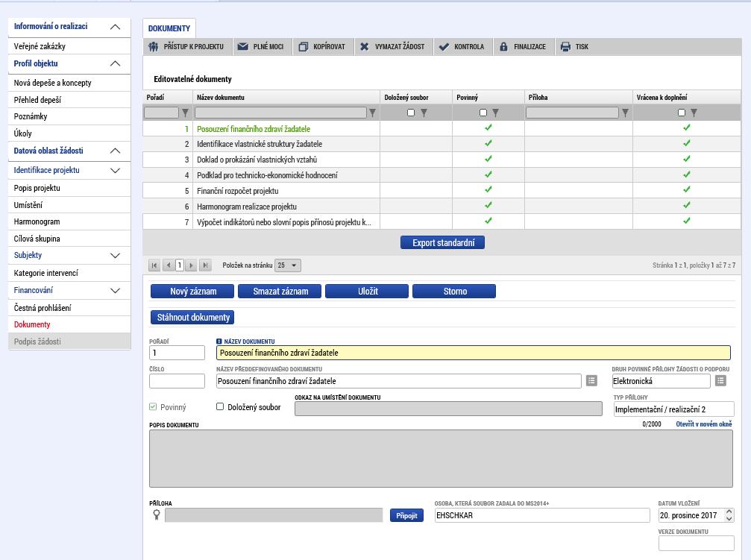Open Popis projektu in sidebar
This screenshot has width=751, height=560.
click(69, 188)
